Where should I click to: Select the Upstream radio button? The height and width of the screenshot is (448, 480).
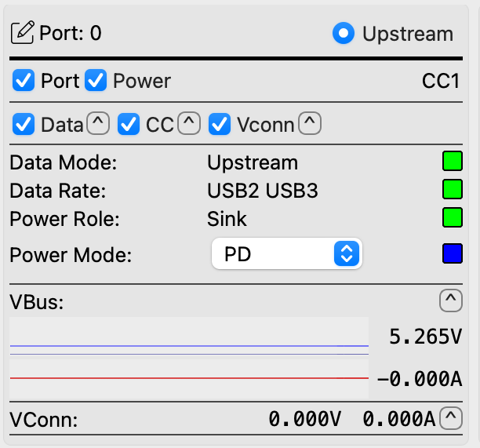click(x=344, y=33)
